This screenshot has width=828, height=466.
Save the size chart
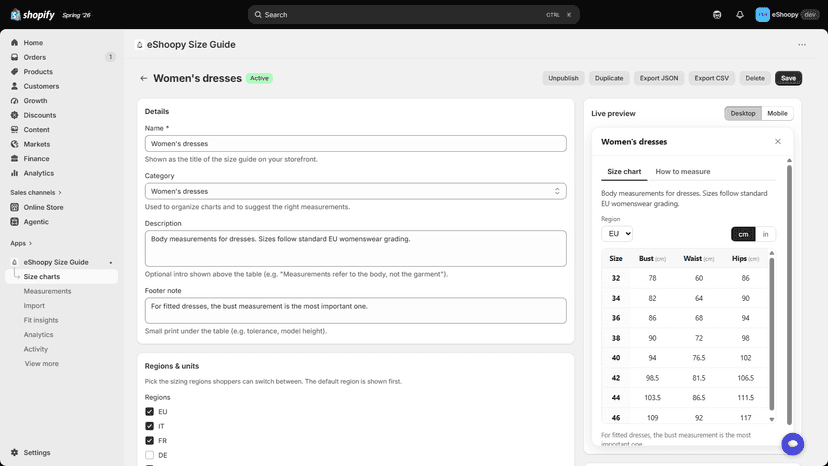[788, 78]
